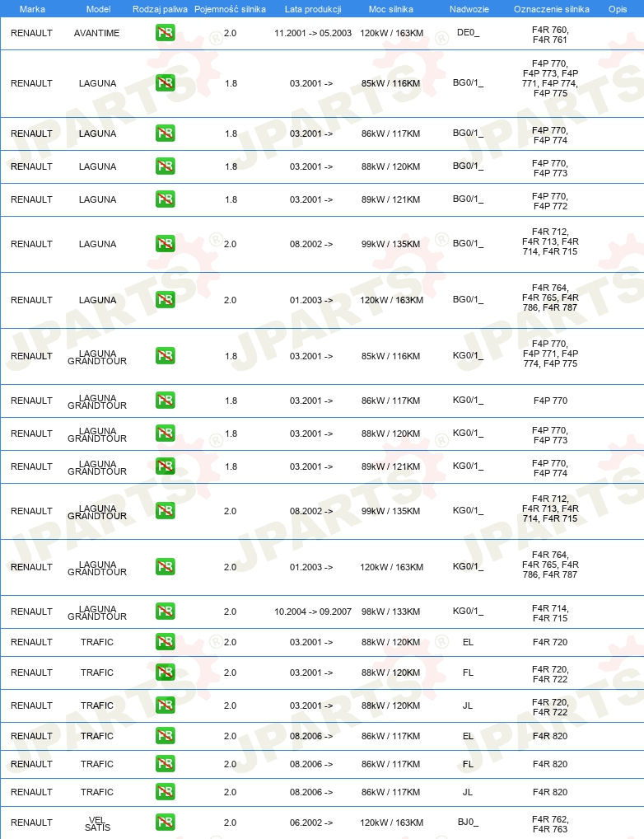The image size is (644, 839).
Task: Select RENAULT brand cell in AVANTIME row
Action: 31,33
